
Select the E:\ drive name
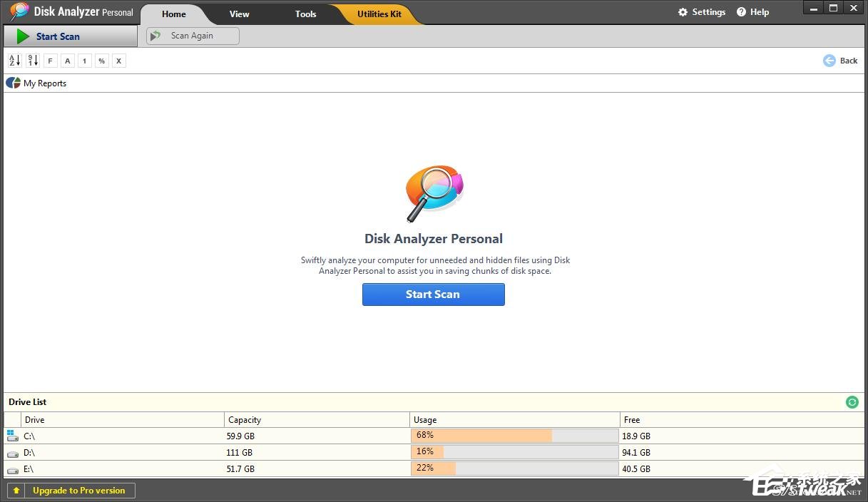[29, 469]
